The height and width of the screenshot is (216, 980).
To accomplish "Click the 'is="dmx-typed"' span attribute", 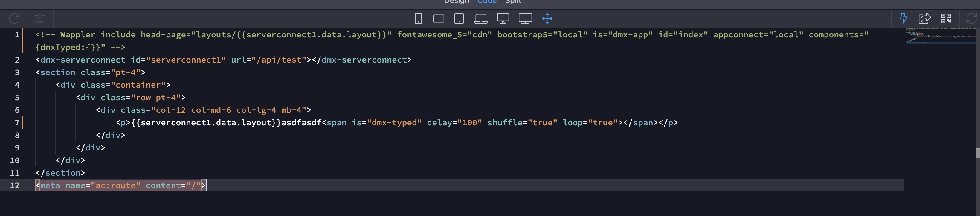I will (x=387, y=123).
